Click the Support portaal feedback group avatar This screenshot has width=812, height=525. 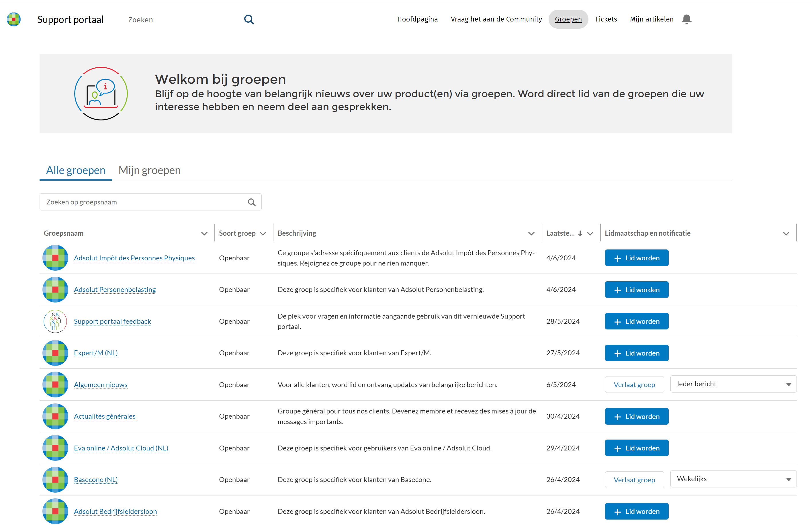pyautogui.click(x=55, y=321)
